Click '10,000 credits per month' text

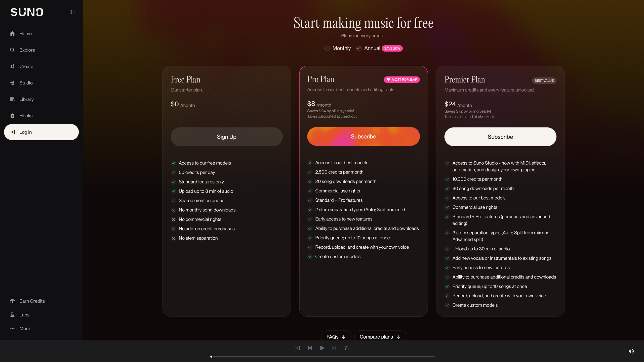coord(477,179)
